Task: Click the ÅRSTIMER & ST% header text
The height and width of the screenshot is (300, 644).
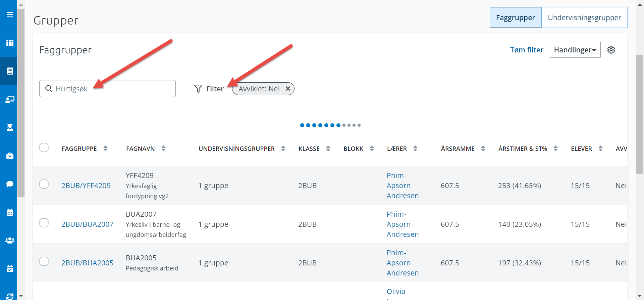Action: pyautogui.click(x=523, y=148)
